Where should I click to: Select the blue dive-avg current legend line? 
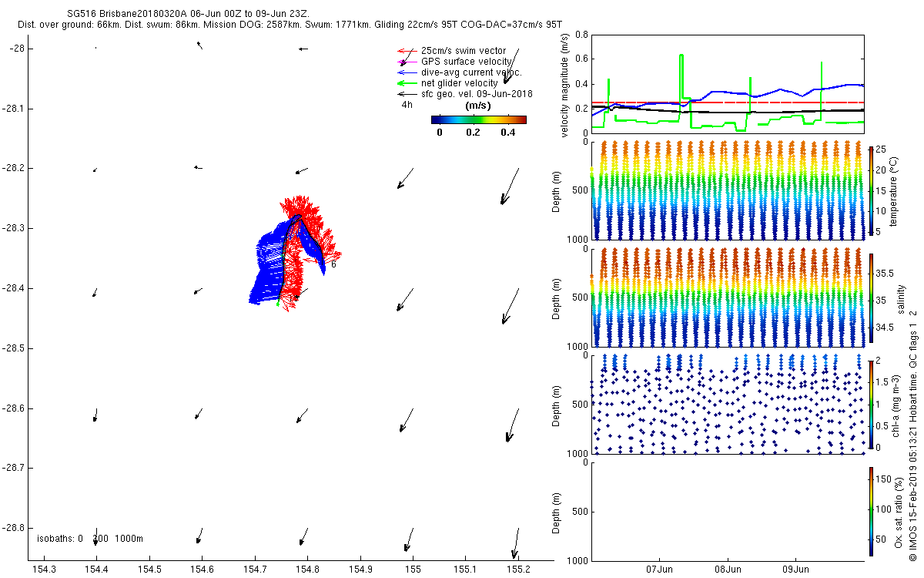[403, 72]
